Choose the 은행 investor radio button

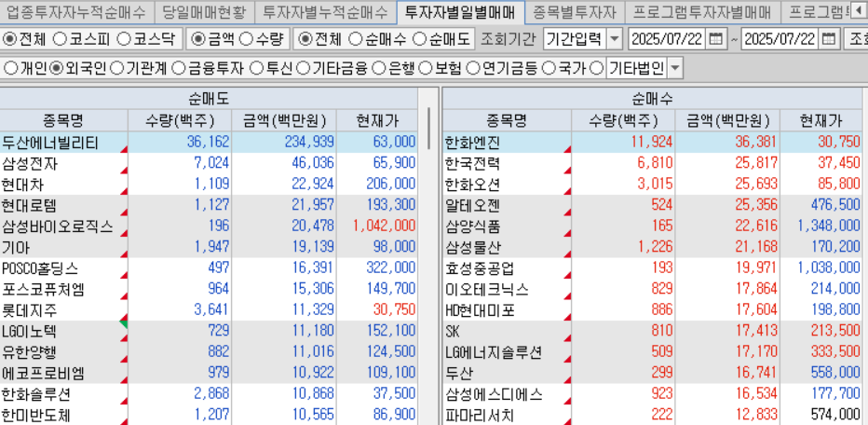click(379, 69)
